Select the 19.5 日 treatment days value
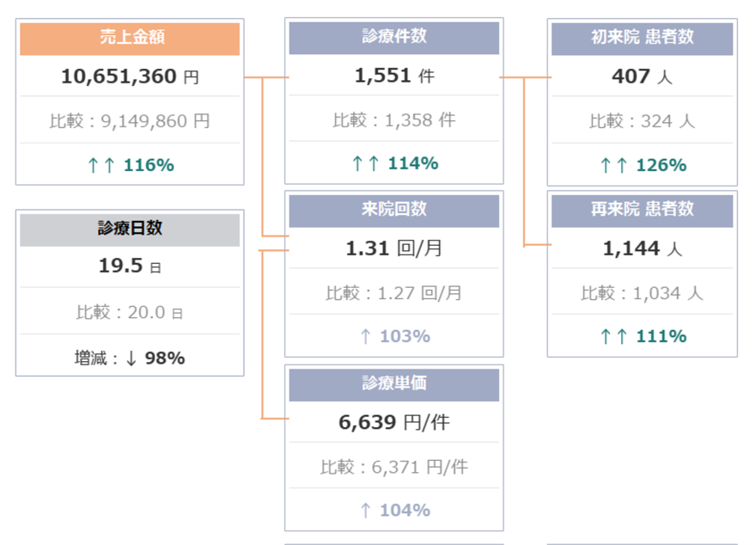756x545 pixels. point(130,266)
